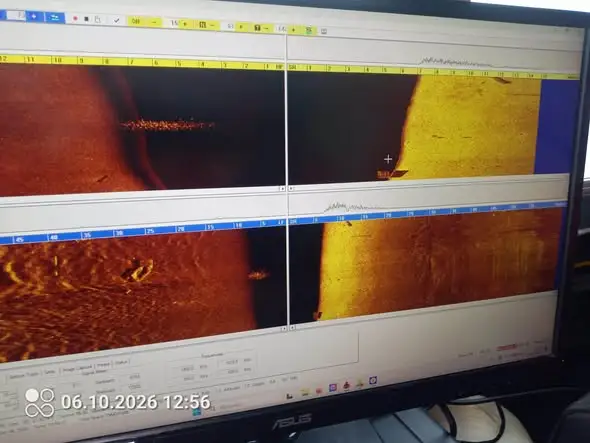Click the scroll arrow below the bottom-left panel

pyautogui.click(x=284, y=329)
